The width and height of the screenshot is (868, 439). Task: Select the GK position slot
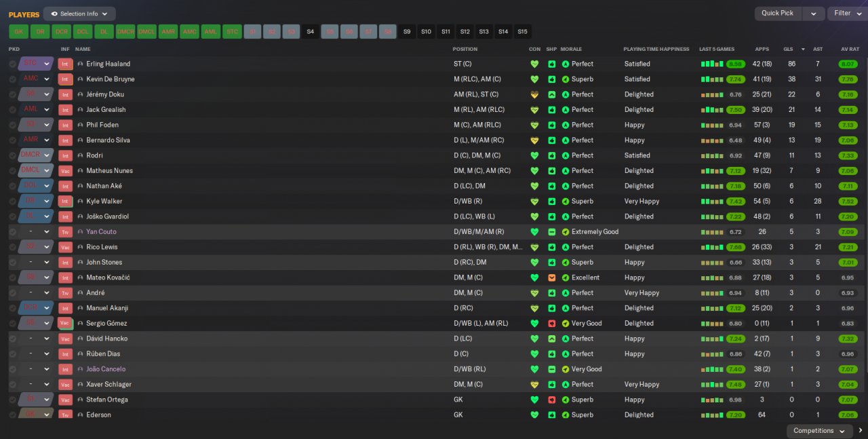[19, 31]
